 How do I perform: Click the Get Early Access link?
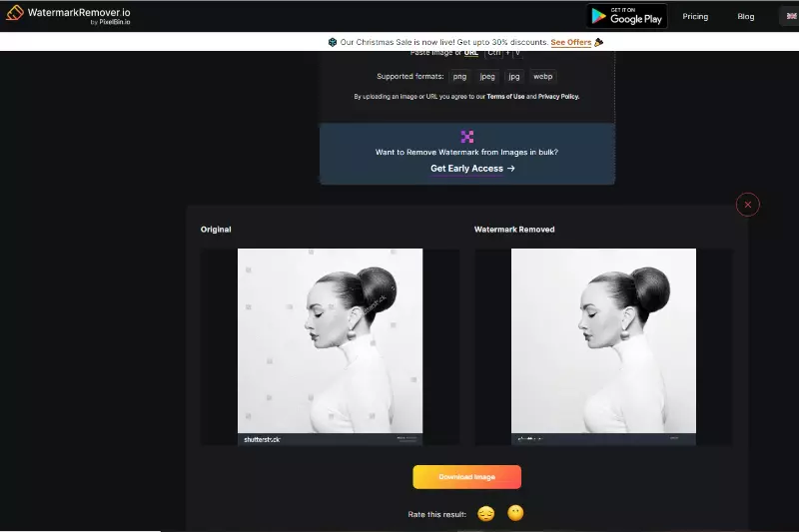[x=466, y=169]
